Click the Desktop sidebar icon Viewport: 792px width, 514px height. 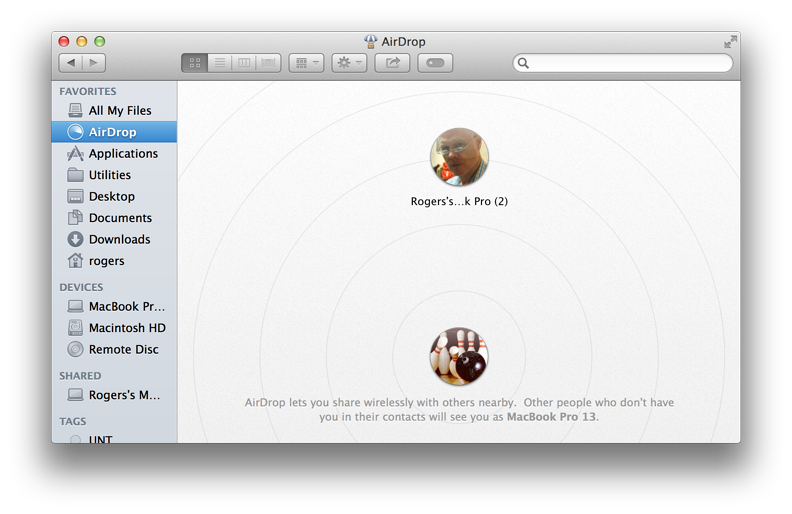[75, 196]
